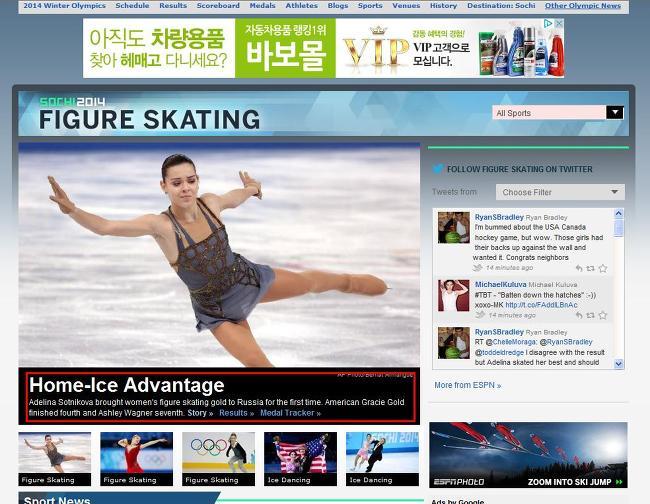This screenshot has height=504, width=650.
Task: Reply to the first RyanSBradley tweet
Action: pos(579,268)
